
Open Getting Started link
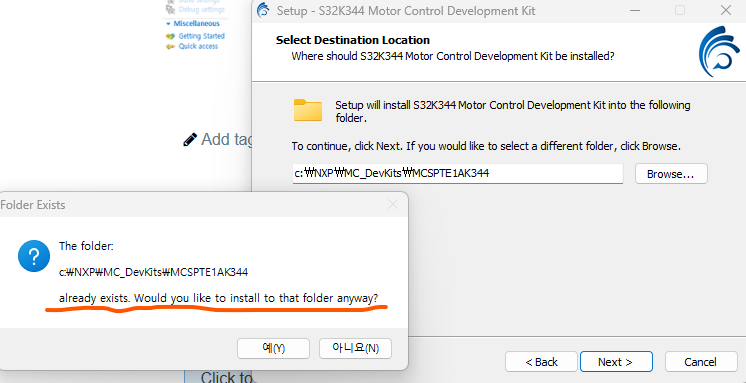click(x=201, y=36)
